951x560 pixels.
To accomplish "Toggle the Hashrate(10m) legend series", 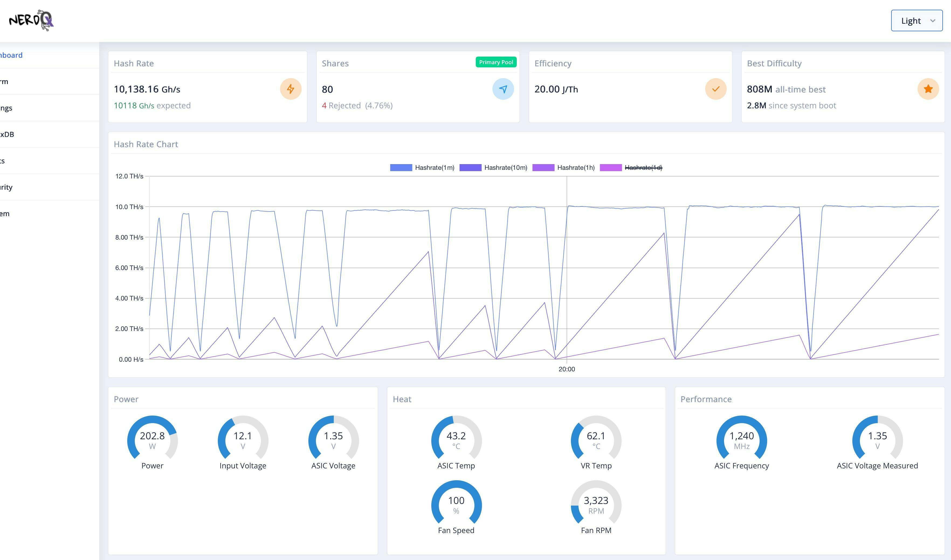I will coord(505,168).
